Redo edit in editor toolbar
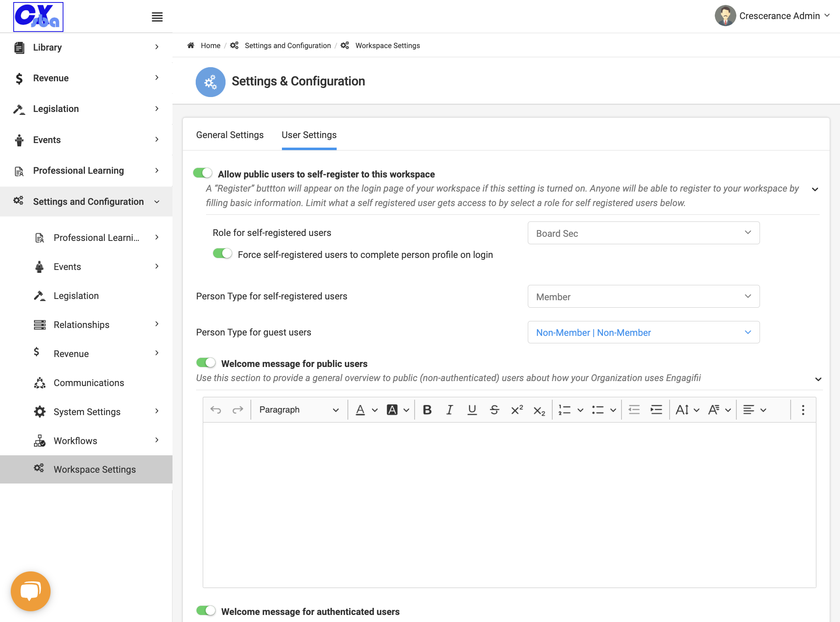This screenshot has width=840, height=622. pyautogui.click(x=238, y=410)
